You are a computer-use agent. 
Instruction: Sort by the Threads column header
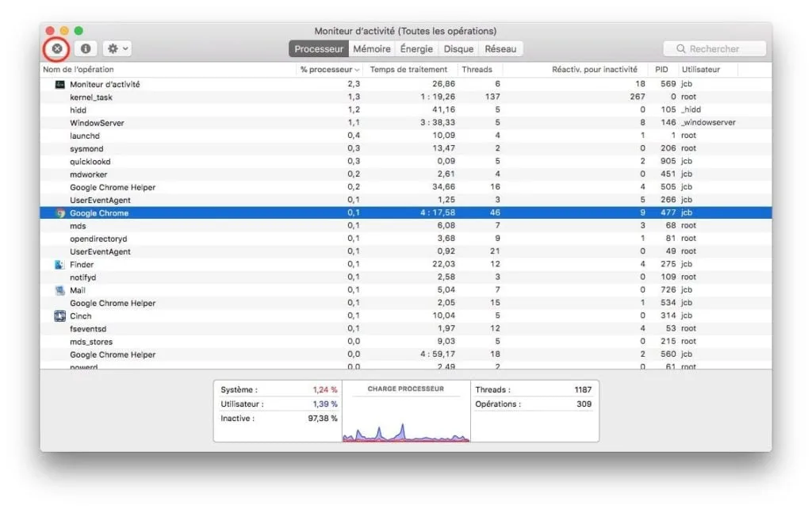(x=479, y=69)
